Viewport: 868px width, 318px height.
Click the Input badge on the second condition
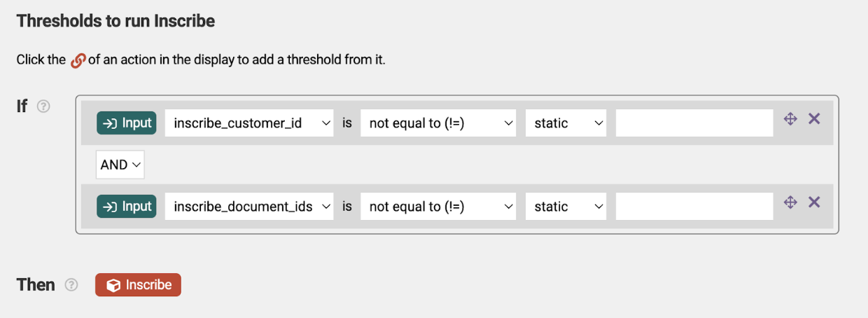[127, 206]
